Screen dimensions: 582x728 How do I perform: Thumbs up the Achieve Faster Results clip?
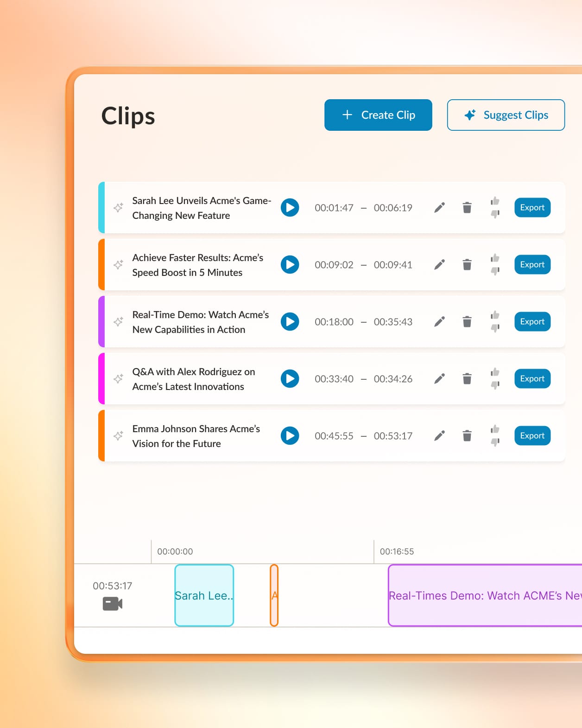(495, 258)
